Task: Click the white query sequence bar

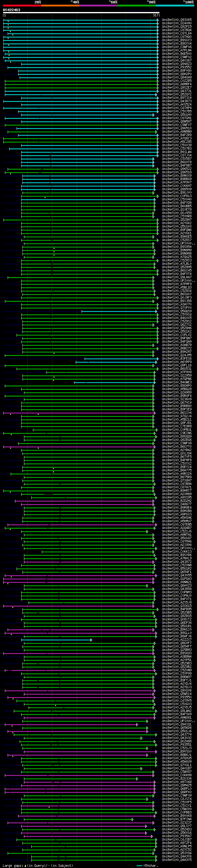Action: click(81, 12)
